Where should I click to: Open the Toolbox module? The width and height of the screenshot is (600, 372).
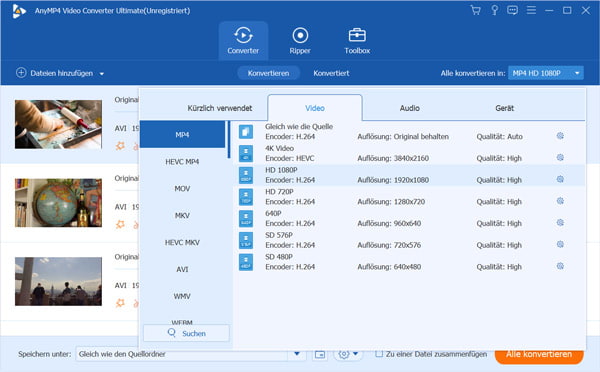click(357, 41)
